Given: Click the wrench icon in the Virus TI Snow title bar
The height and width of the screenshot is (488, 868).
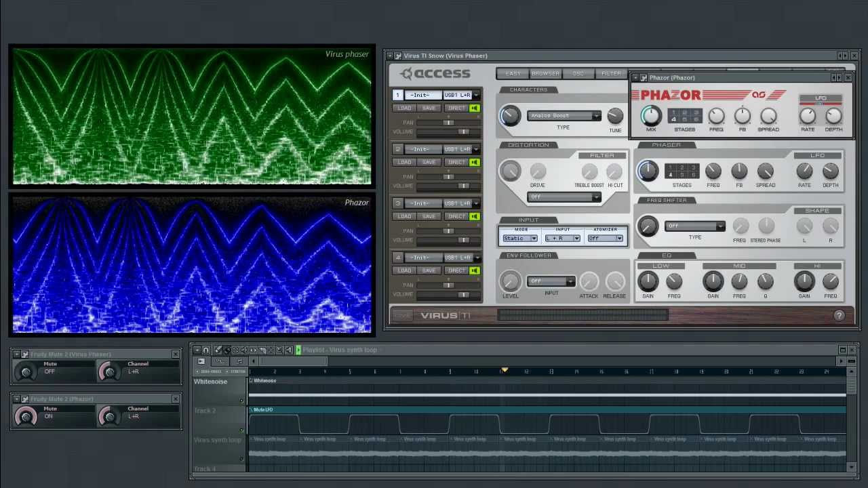Looking at the screenshot, I should click(398, 56).
